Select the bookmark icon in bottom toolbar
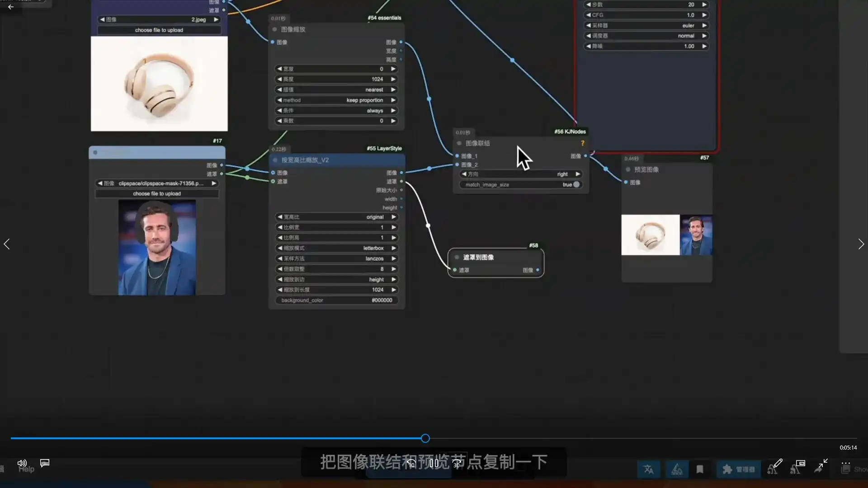868x488 pixels. [x=700, y=469]
